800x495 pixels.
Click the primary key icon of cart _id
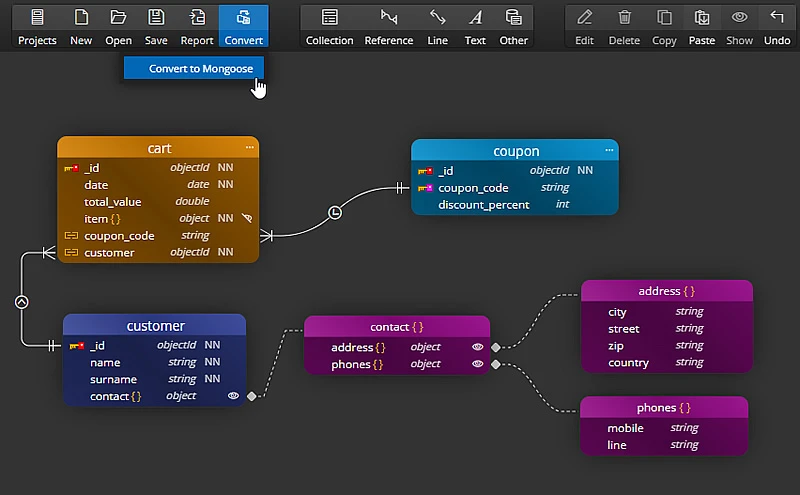pyautogui.click(x=71, y=168)
